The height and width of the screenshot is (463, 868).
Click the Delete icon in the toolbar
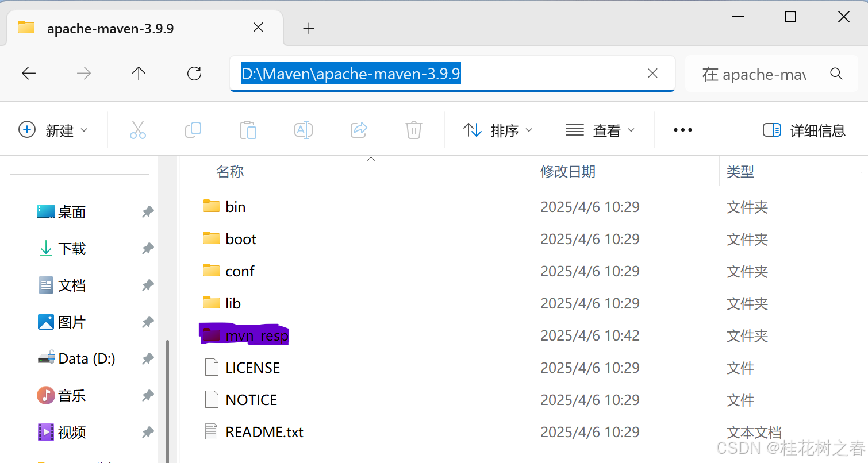pyautogui.click(x=413, y=130)
